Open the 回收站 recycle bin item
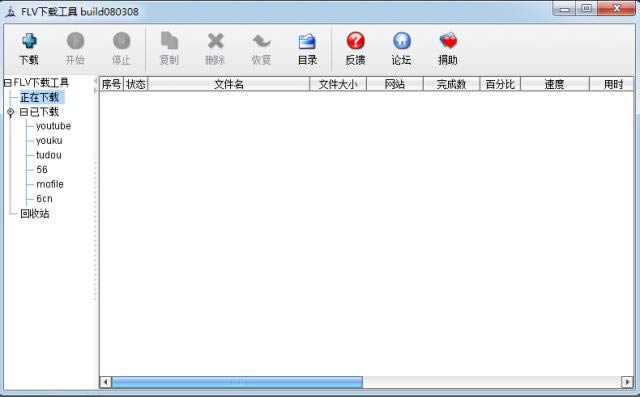 pos(35,213)
